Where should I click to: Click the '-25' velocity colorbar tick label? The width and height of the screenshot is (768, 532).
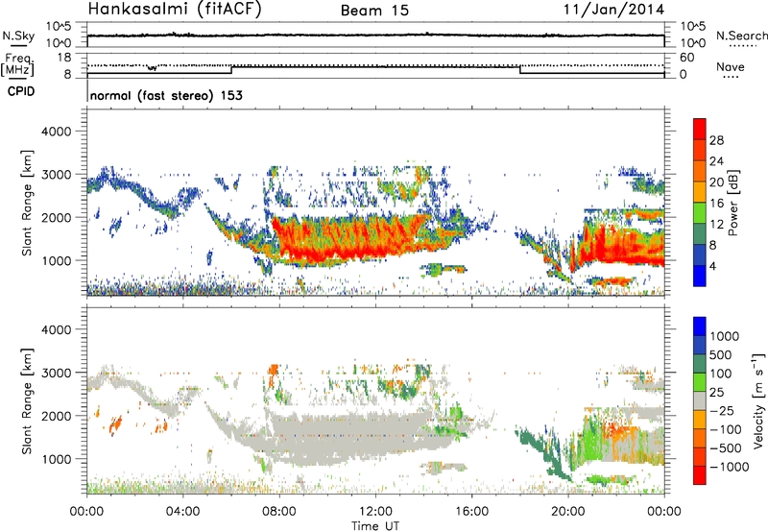pos(721,410)
